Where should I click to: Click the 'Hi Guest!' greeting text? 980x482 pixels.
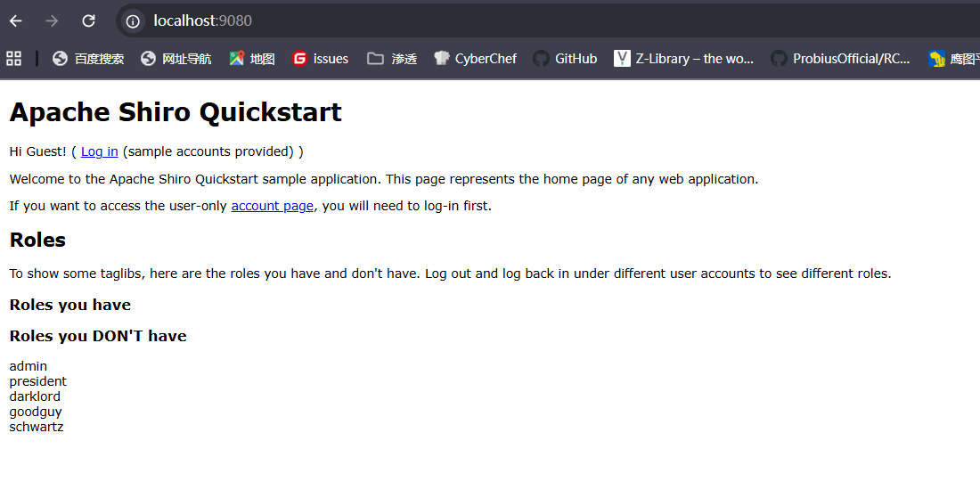coord(37,151)
